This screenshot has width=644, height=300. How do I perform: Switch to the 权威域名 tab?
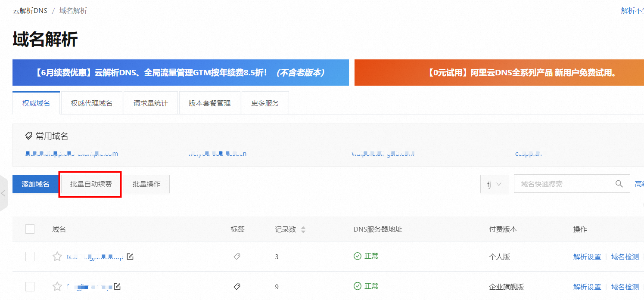click(x=36, y=103)
